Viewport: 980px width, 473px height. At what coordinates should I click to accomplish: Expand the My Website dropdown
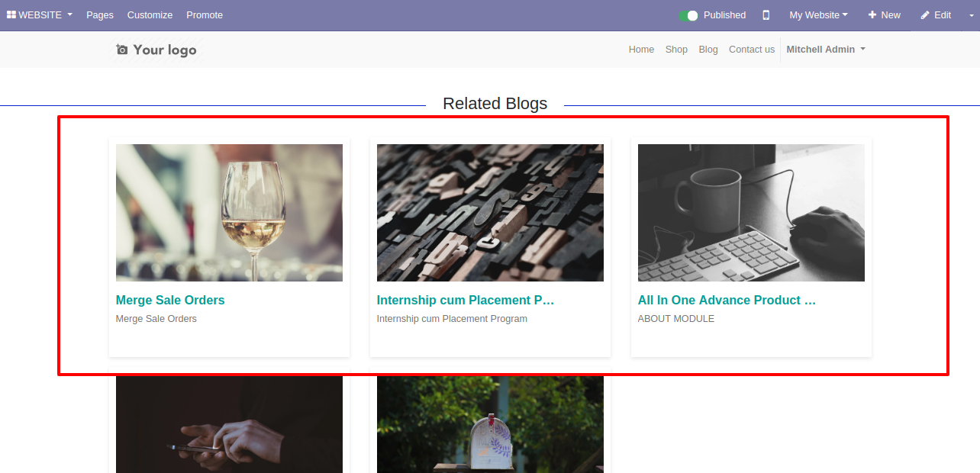pos(818,14)
